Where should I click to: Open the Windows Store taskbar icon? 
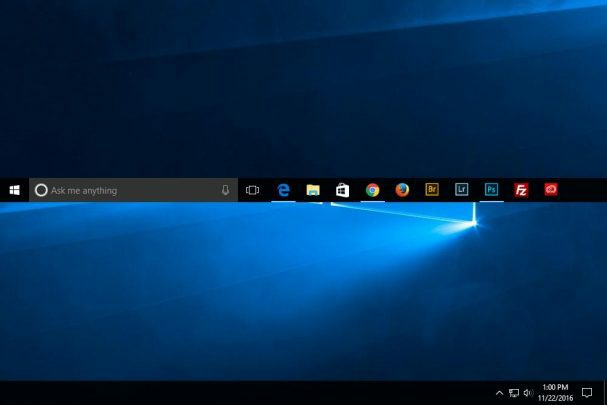tap(342, 190)
